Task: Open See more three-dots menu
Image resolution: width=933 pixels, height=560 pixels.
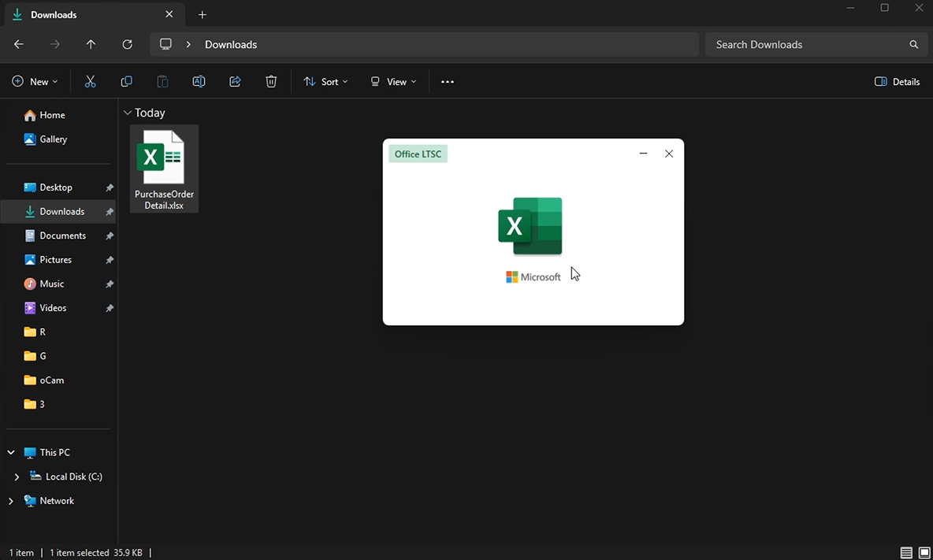Action: [448, 82]
